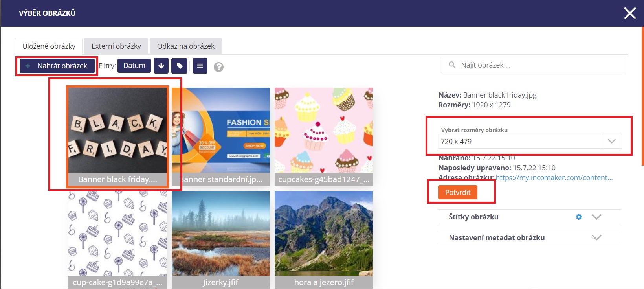Switch to Externí obrázky tab

116,46
